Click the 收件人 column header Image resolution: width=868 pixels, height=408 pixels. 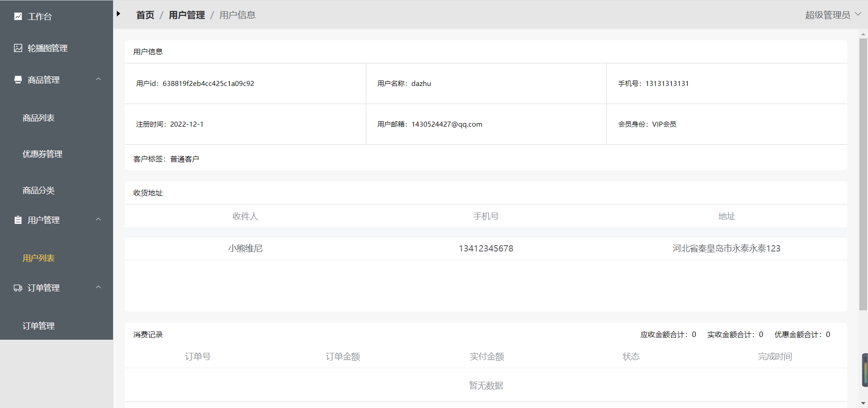pos(245,216)
